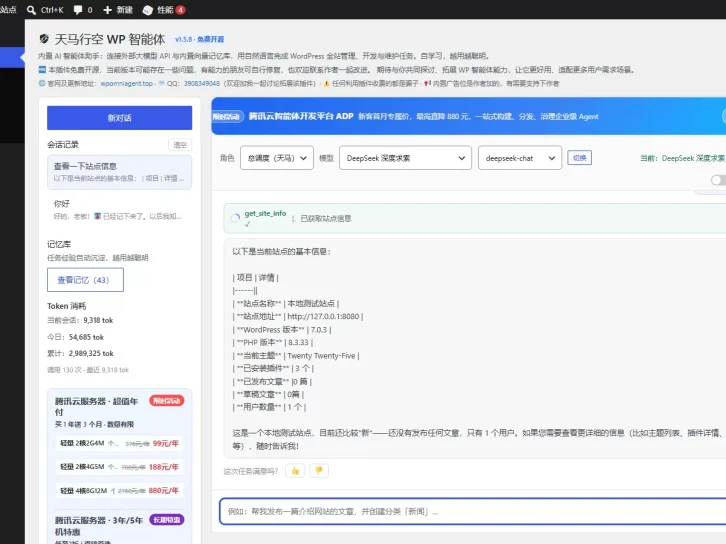The image size is (726, 544).
Task: Click the purple long-term deal badge
Action: tap(167, 519)
